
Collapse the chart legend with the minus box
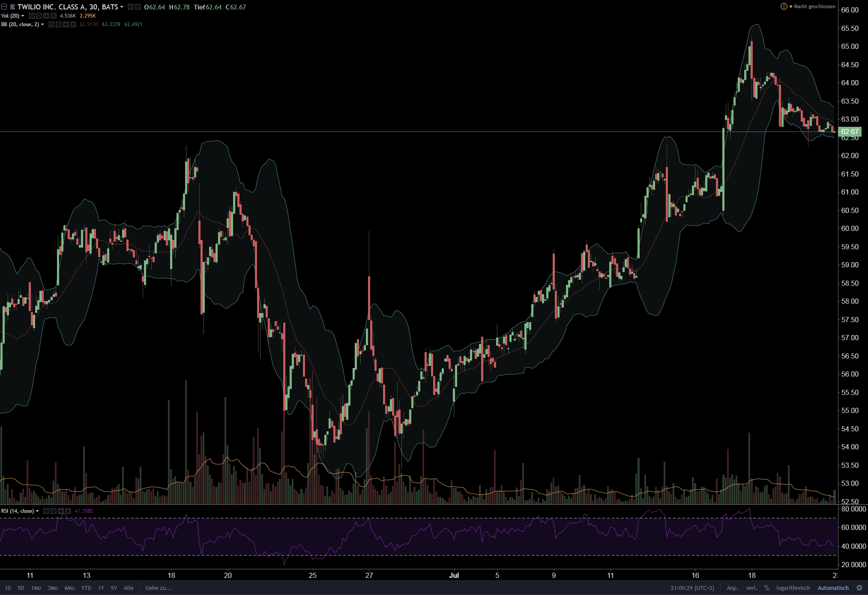4,7
